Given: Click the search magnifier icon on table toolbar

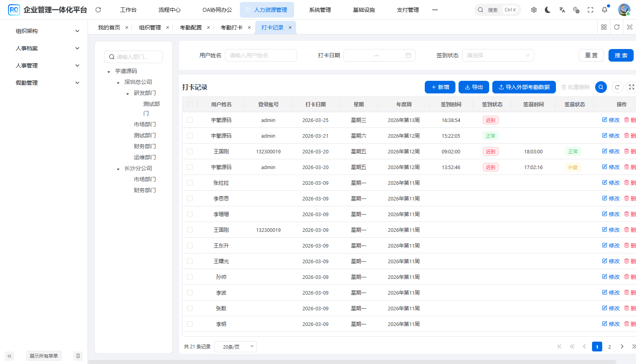Looking at the screenshot, I should click(601, 87).
